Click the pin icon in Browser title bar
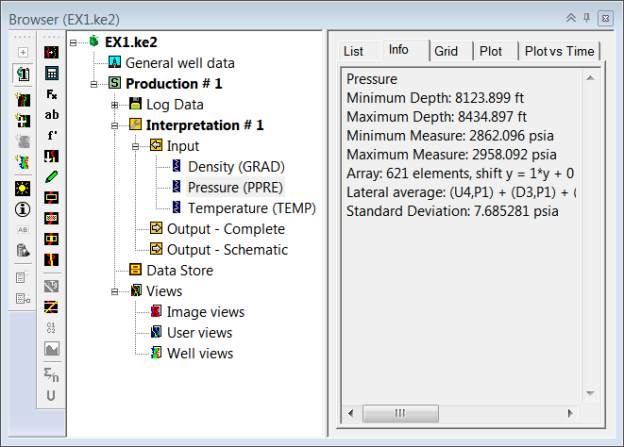Image resolution: width=624 pixels, height=447 pixels. point(587,18)
